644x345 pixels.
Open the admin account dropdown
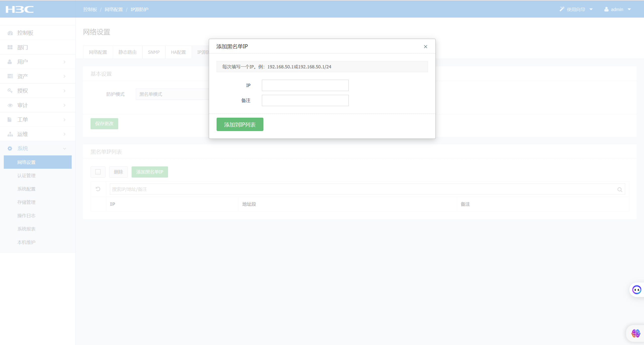618,9
